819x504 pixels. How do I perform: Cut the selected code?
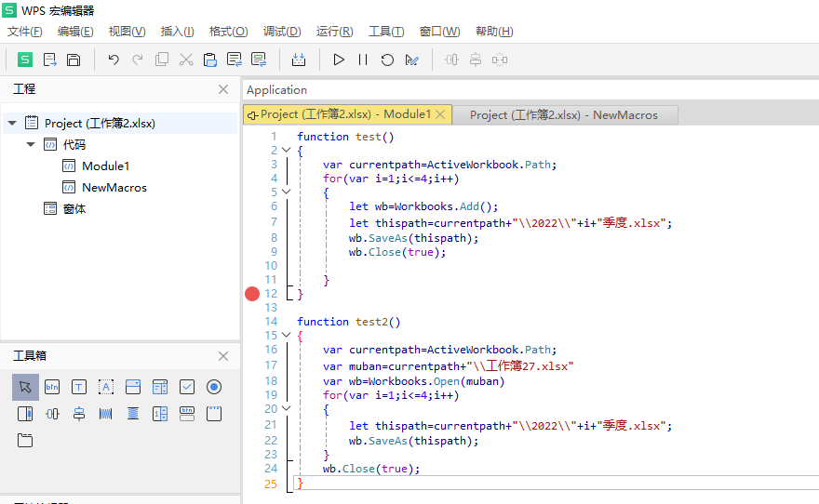click(186, 60)
